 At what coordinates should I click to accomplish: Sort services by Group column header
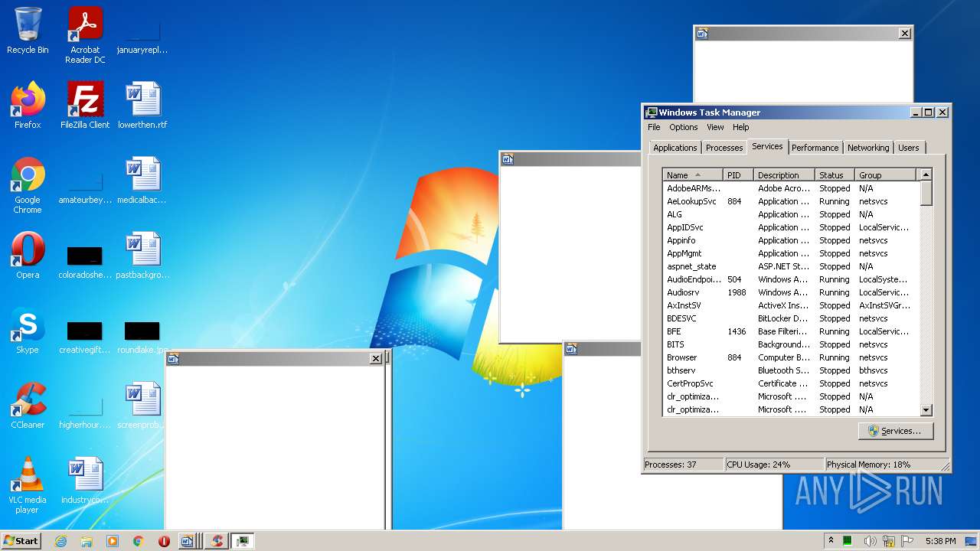click(885, 175)
